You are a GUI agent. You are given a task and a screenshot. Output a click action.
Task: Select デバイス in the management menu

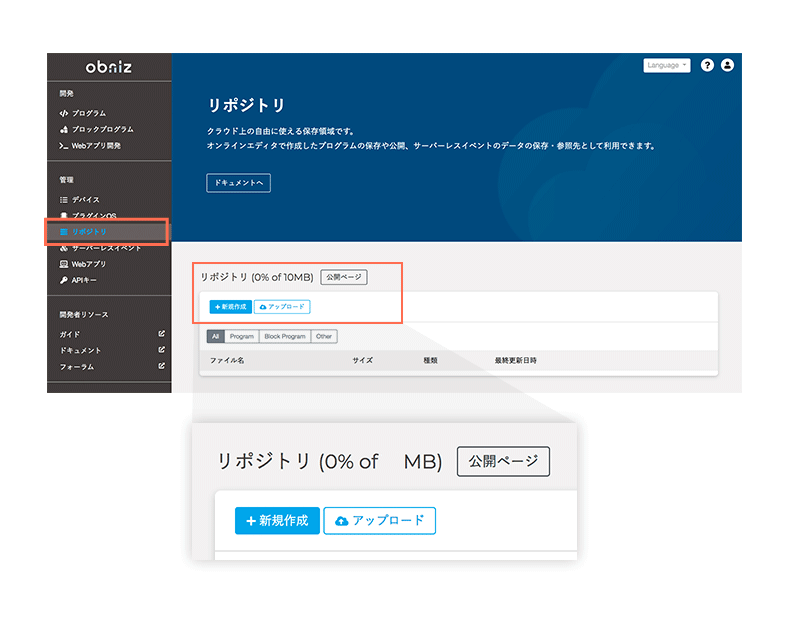(x=85, y=200)
